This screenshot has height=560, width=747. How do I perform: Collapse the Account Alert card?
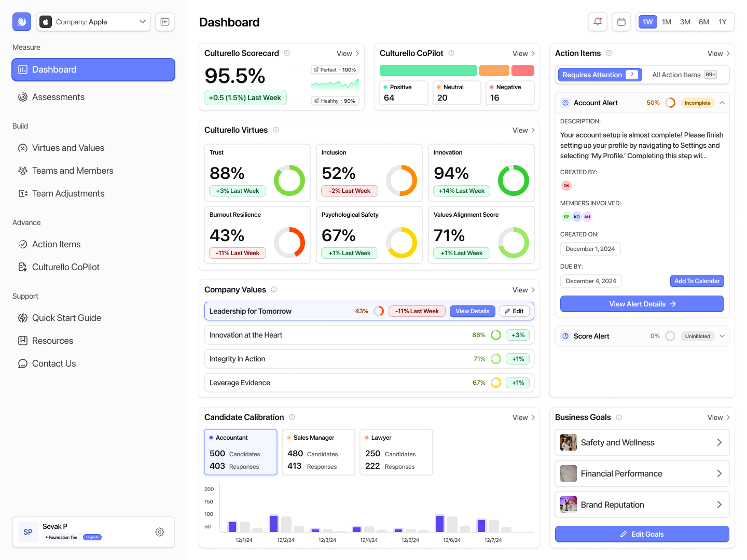point(722,103)
